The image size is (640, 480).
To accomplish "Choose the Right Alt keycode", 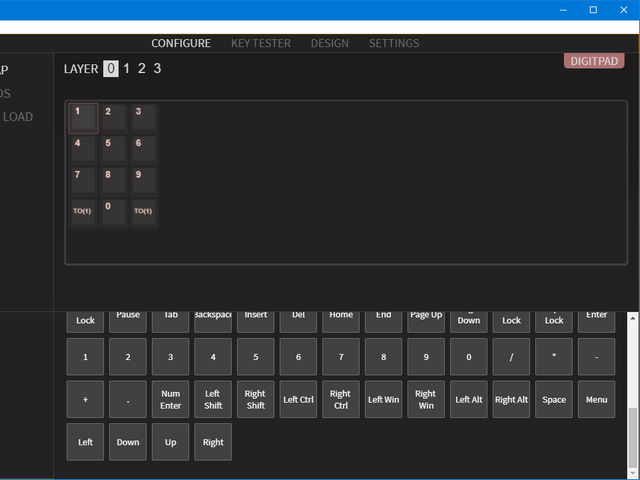I will point(511,399).
